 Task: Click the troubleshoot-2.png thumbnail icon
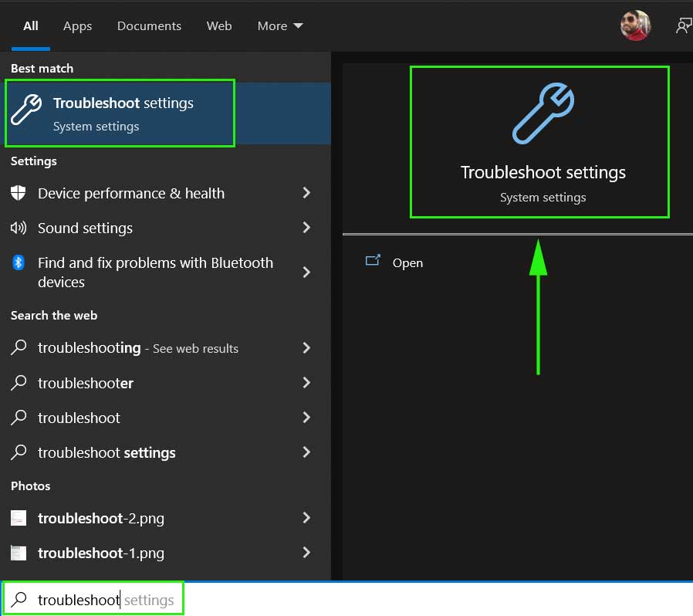tap(19, 518)
